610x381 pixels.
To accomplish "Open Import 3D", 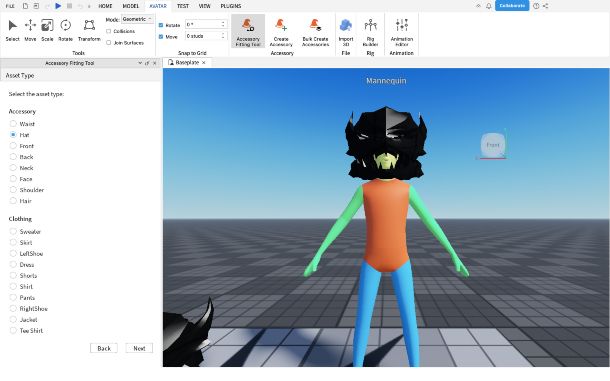I will (345, 32).
